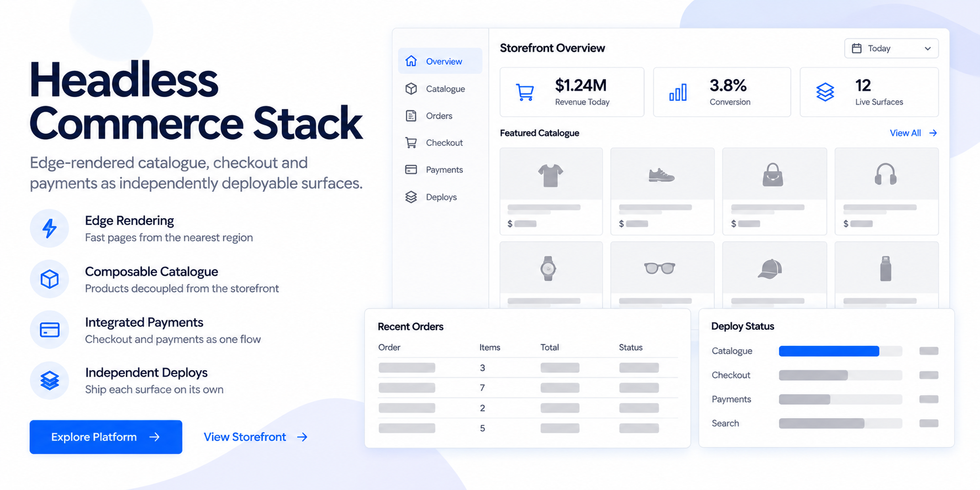Click the Explore Platform button
This screenshot has width=980, height=490.
(106, 437)
